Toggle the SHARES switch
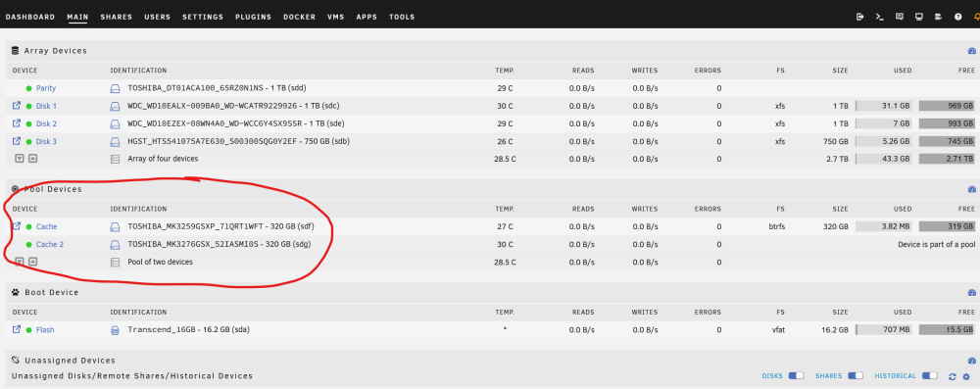This screenshot has height=389, width=980. [x=856, y=376]
